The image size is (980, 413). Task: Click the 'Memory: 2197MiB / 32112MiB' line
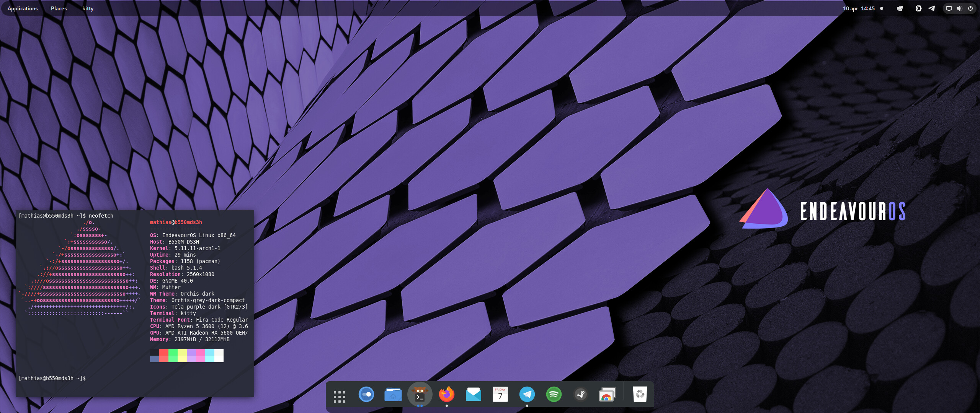[x=190, y=339]
